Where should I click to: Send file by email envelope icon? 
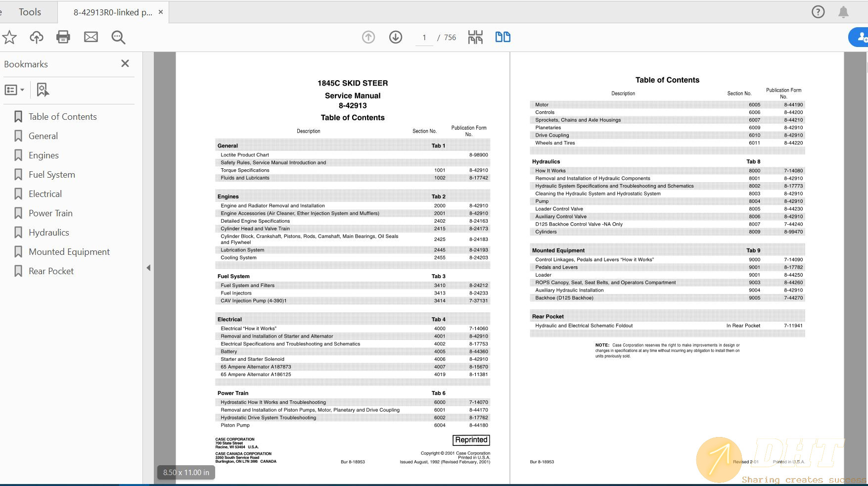coord(91,37)
